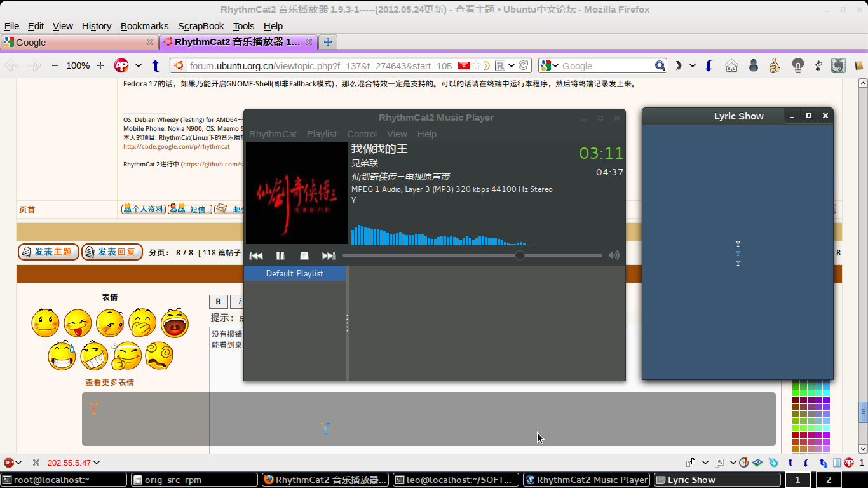Open the 个人资料 profile button
868x488 pixels.
pos(144,209)
